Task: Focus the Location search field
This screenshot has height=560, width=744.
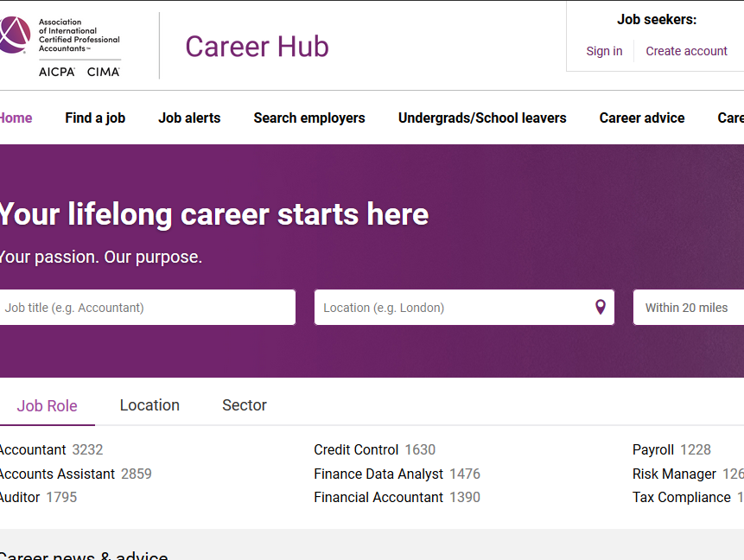Action: (x=454, y=308)
